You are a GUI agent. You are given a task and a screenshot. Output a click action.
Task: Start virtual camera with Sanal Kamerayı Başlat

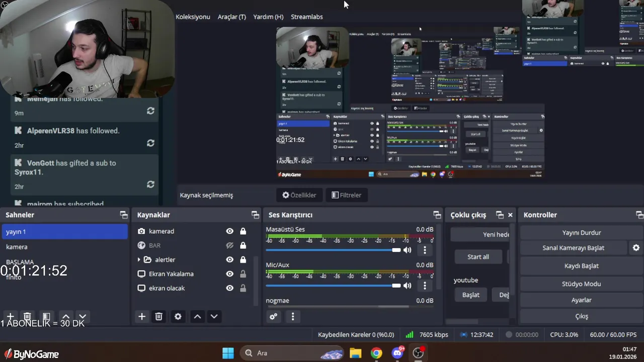click(574, 248)
